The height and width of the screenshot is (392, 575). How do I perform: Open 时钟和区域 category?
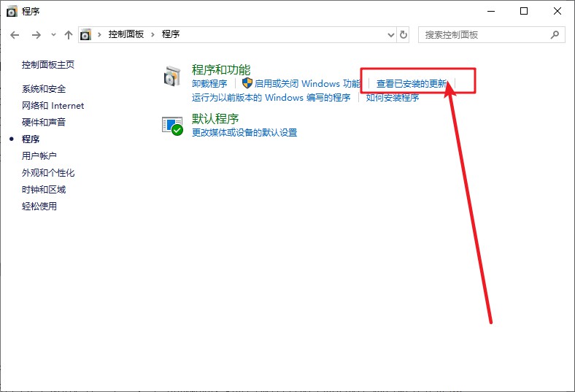[x=44, y=190]
